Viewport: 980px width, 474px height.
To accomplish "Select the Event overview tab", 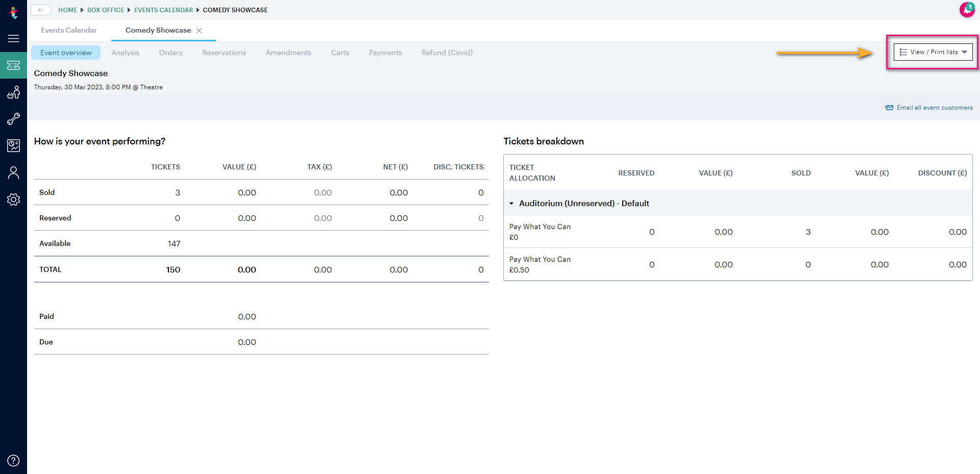I will coord(66,53).
